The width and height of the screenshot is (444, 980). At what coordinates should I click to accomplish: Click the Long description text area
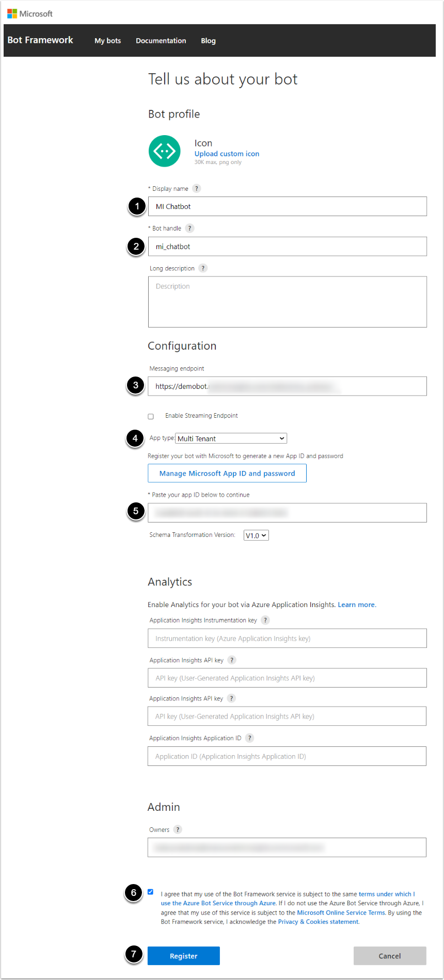point(287,302)
